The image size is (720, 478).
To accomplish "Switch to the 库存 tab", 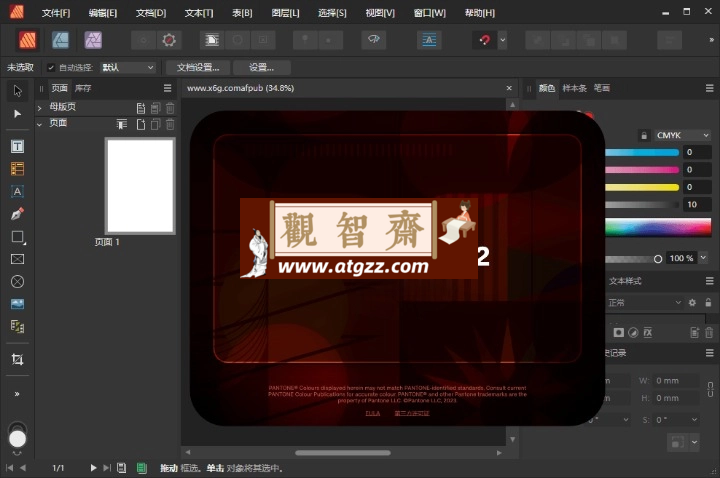I will 83,88.
